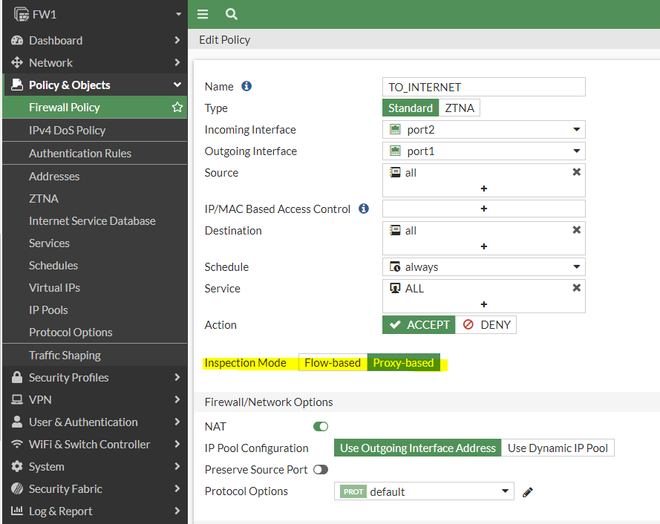Click the pencil edit icon for Protocol Options

click(x=528, y=492)
